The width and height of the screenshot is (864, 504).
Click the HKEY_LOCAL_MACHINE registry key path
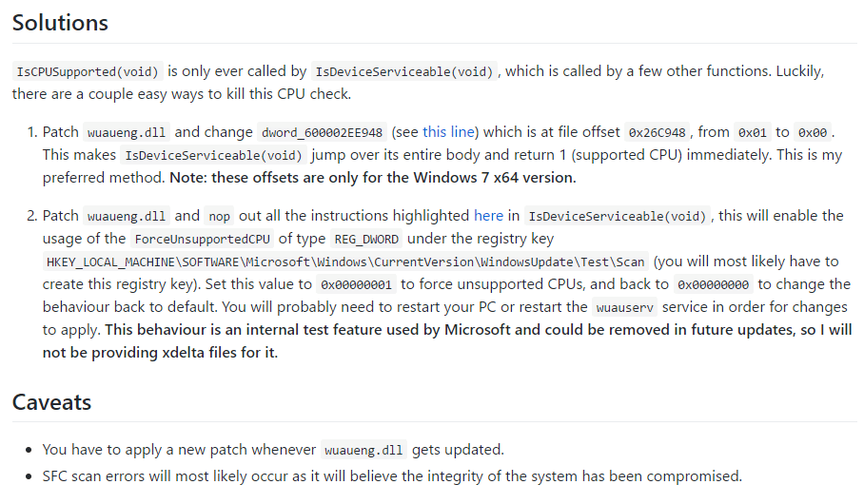point(345,262)
